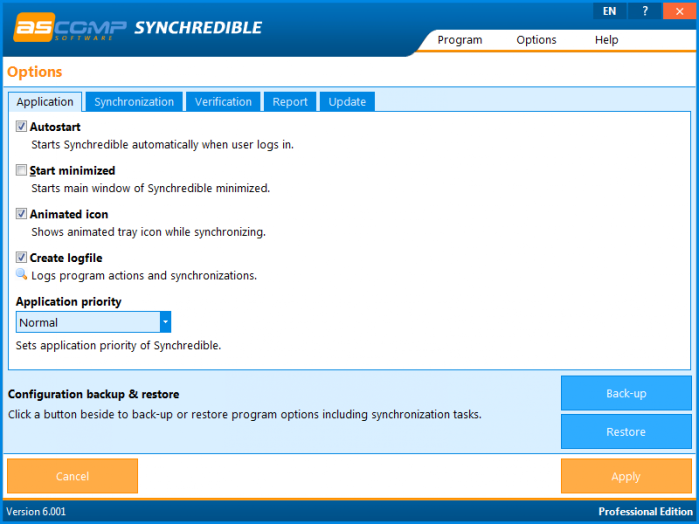Open the Program menu

pos(460,40)
